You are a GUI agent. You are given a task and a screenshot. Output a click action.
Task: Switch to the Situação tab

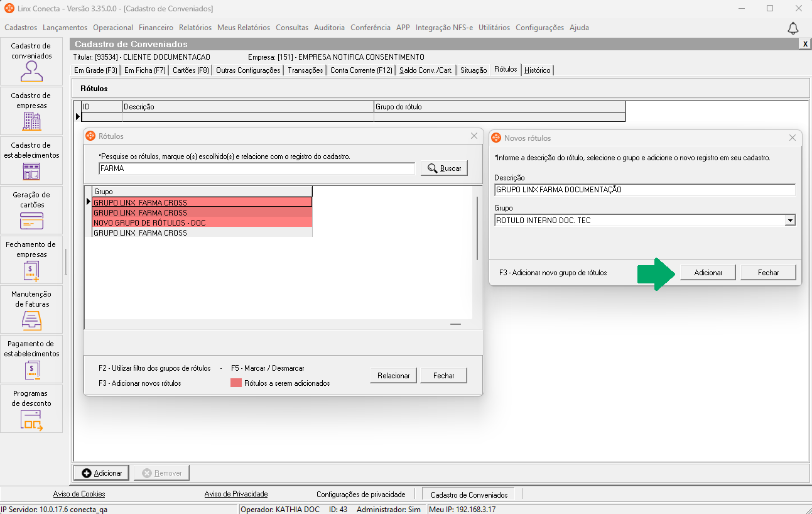474,70
